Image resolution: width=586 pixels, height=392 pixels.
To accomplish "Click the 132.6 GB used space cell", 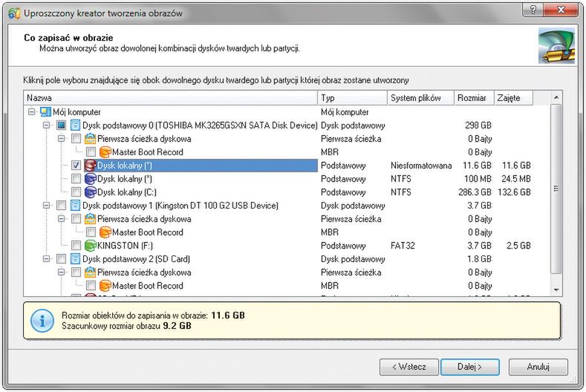I will click(x=514, y=192).
